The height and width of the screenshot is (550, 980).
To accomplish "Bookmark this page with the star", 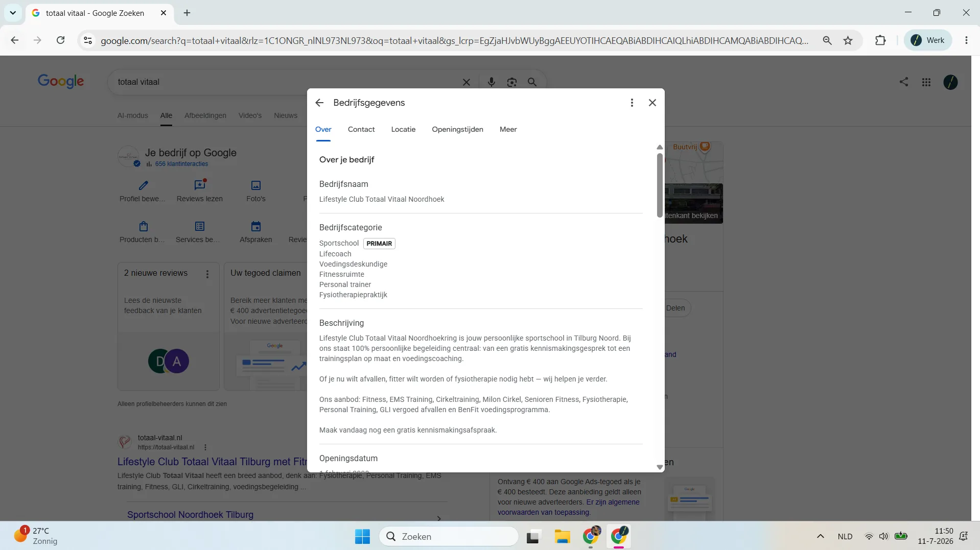I will pos(848,40).
